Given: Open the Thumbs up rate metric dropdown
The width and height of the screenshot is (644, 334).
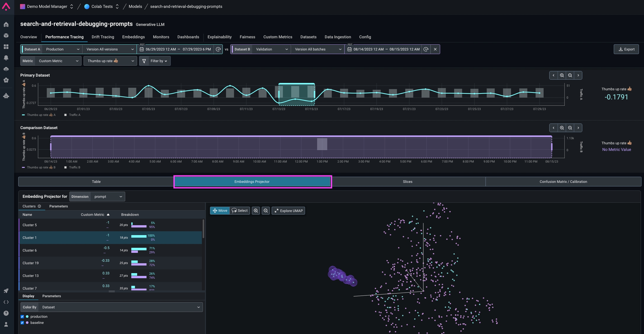Looking at the screenshot, I should point(110,61).
